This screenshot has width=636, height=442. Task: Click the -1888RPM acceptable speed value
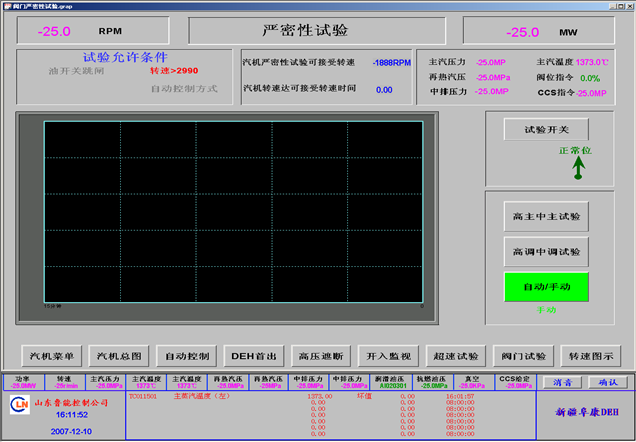pyautogui.click(x=391, y=62)
